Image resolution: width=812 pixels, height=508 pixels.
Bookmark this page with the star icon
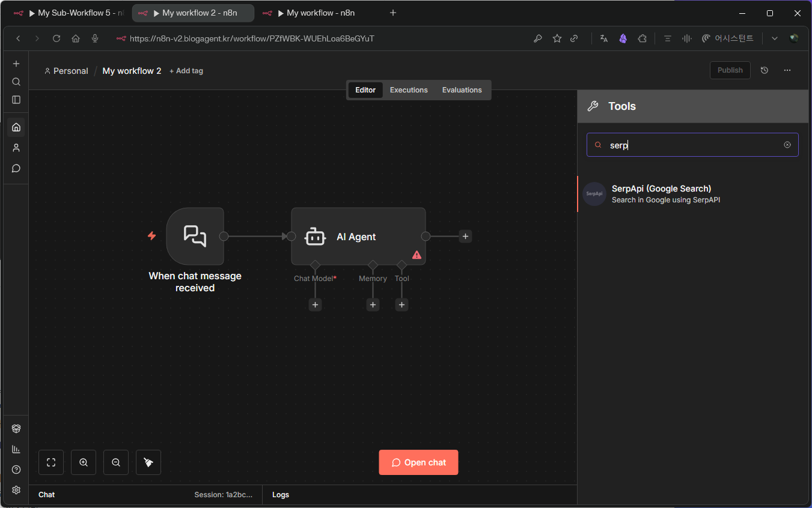557,38
